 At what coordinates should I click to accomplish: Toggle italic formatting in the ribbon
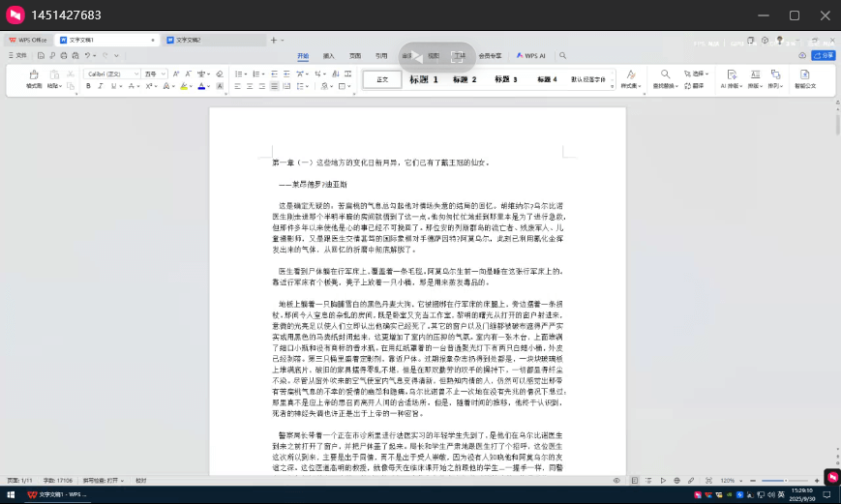[x=102, y=86]
